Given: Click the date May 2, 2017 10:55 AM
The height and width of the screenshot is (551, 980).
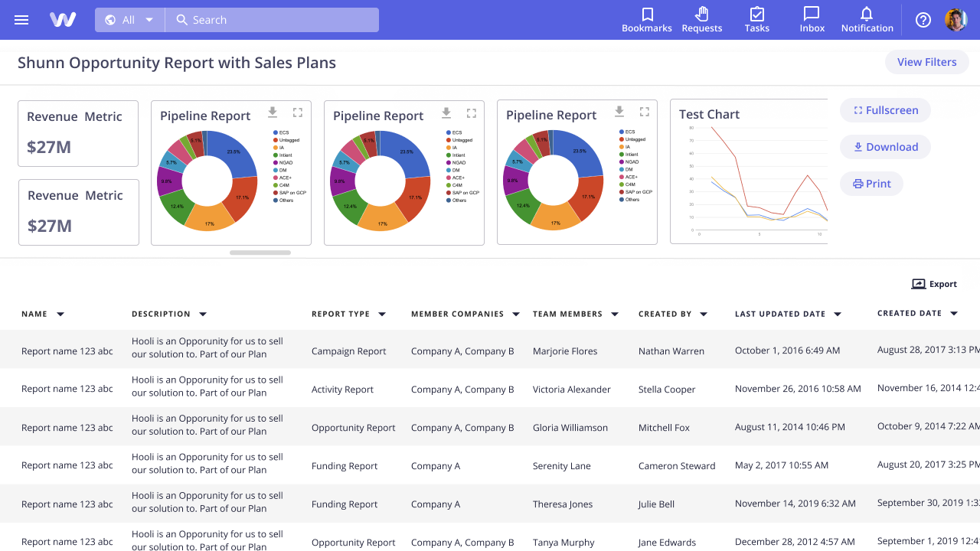Looking at the screenshot, I should 782,465.
